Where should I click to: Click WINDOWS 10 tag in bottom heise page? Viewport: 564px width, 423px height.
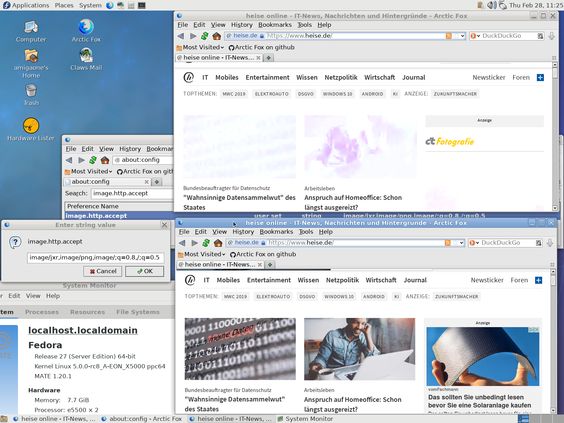[339, 297]
